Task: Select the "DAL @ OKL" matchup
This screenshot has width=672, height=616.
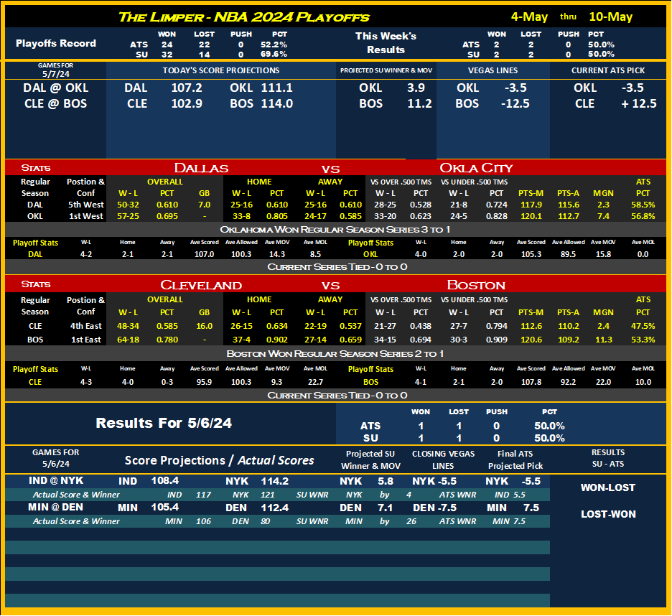Action: [56, 88]
